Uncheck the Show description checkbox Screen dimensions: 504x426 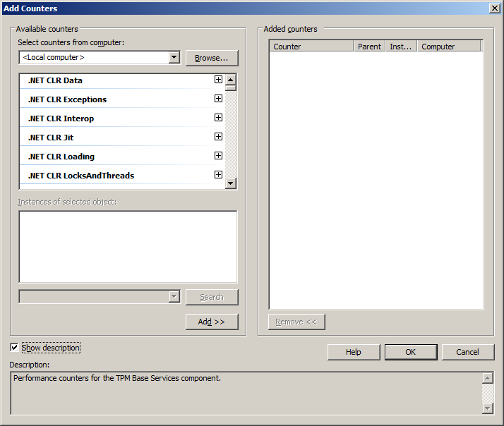[x=15, y=348]
